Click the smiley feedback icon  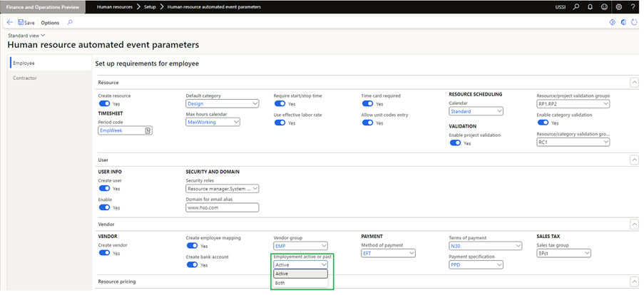tap(603, 7)
